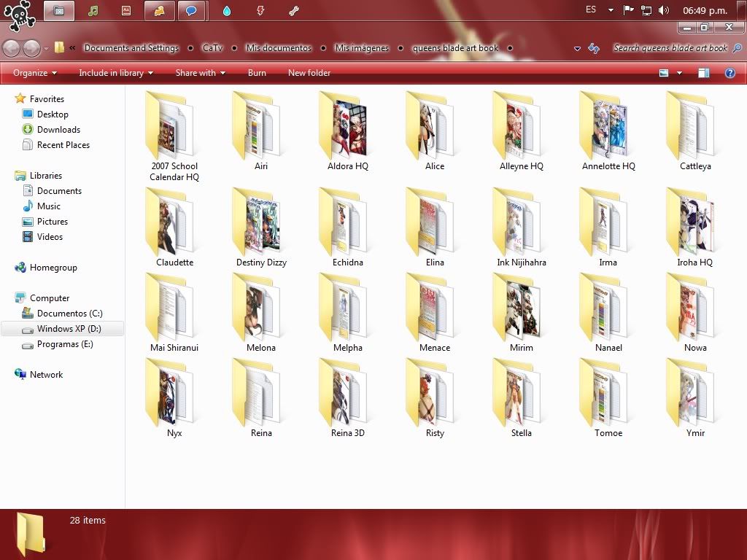
Task: Expand the Include in library dropdown
Action: coord(116,73)
